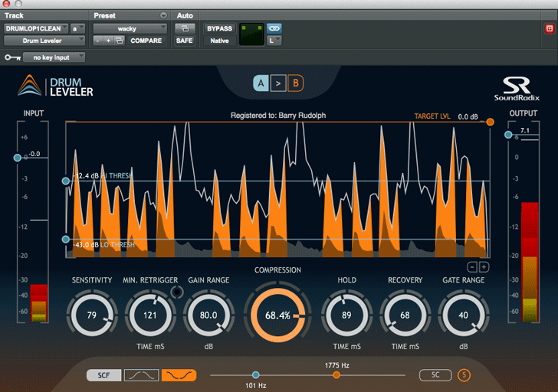Screen dimensions: 558x392
Task: Enable automation SAFE mode
Action: tap(184, 41)
